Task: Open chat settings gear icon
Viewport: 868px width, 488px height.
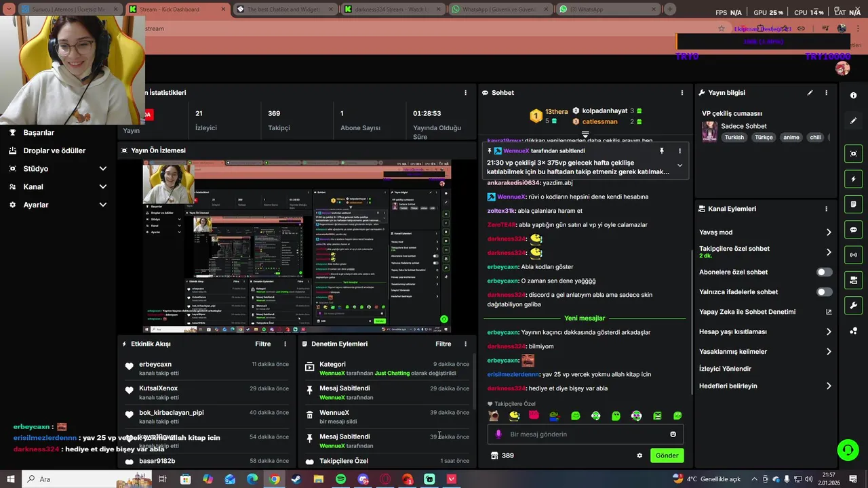Action: click(639, 455)
